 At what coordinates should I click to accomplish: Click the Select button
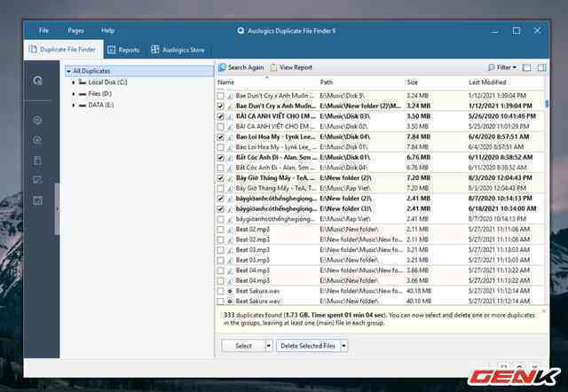click(243, 346)
